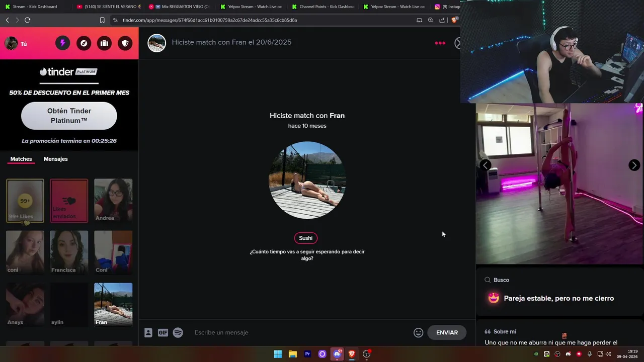Image resolution: width=644 pixels, height=362 pixels.
Task: Switch to the Matches tab
Action: click(x=21, y=159)
